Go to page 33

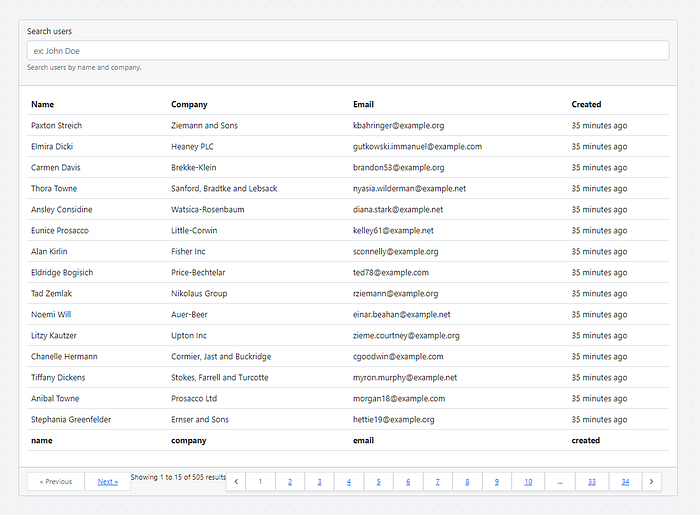pos(592,482)
